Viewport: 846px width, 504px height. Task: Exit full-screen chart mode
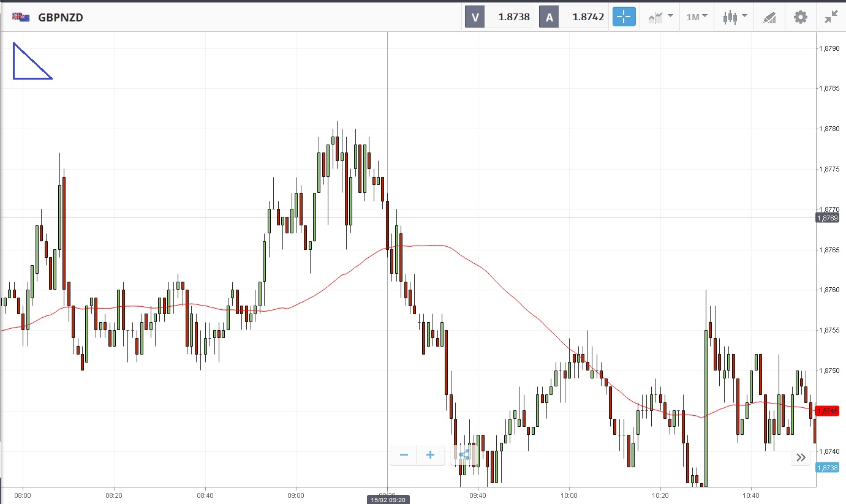(x=831, y=17)
